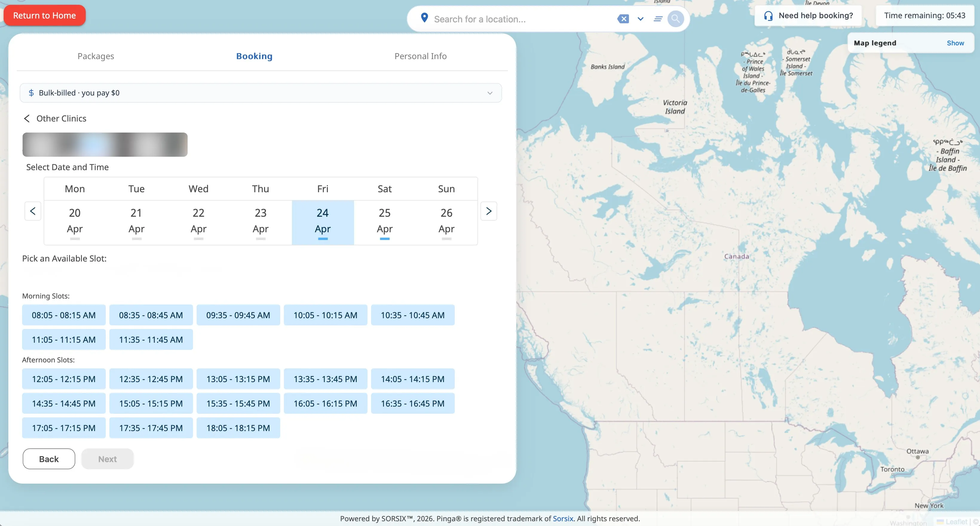Show the Map legend
980x526 pixels.
click(955, 43)
